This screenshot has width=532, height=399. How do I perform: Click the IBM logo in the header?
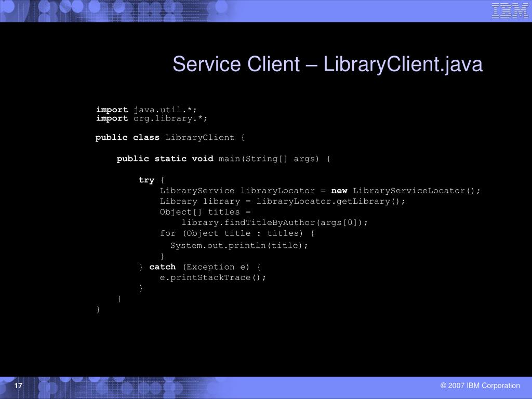click(510, 10)
